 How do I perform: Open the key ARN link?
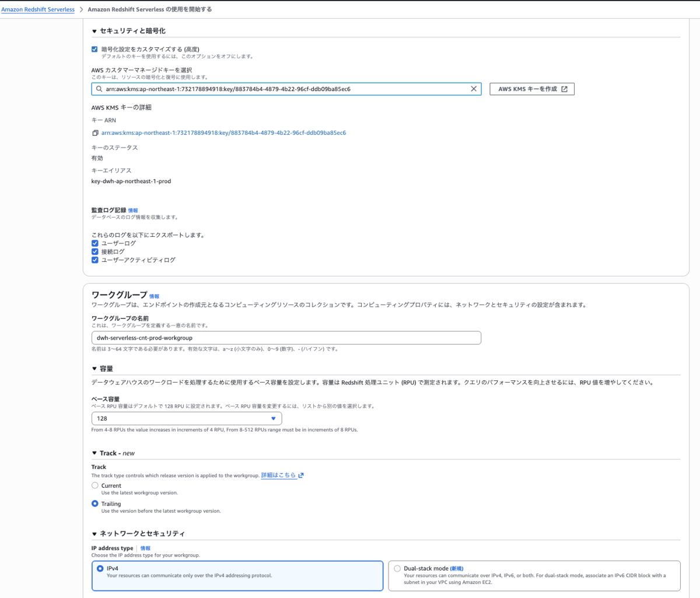(223, 133)
